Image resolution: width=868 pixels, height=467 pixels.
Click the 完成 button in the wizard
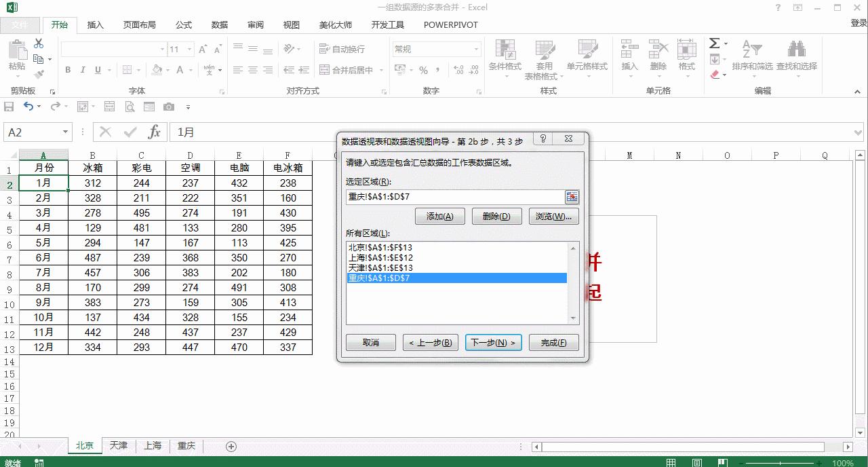pos(553,342)
